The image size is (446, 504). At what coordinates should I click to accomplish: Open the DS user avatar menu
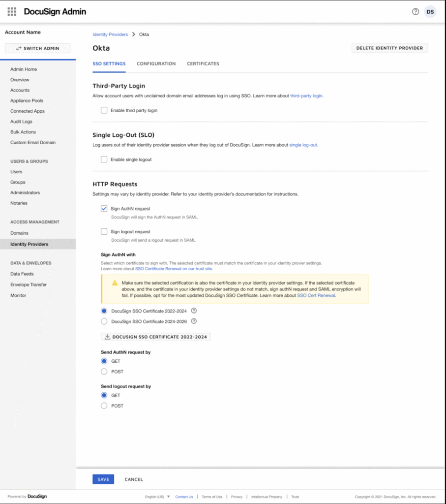coord(430,11)
